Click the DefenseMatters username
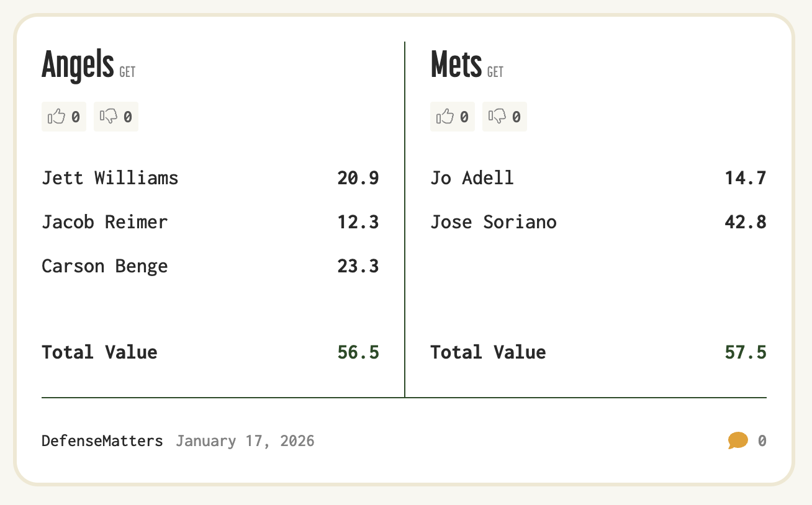Screen dimensions: 812x505 point(102,441)
